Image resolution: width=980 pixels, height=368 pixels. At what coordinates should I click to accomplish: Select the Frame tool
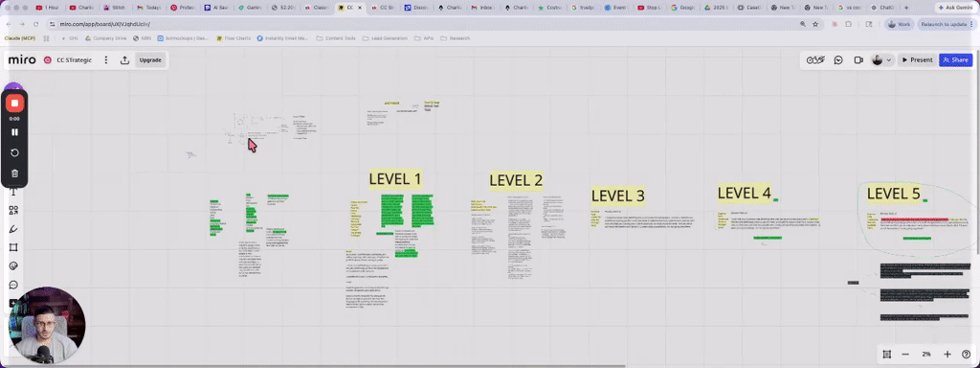13,247
